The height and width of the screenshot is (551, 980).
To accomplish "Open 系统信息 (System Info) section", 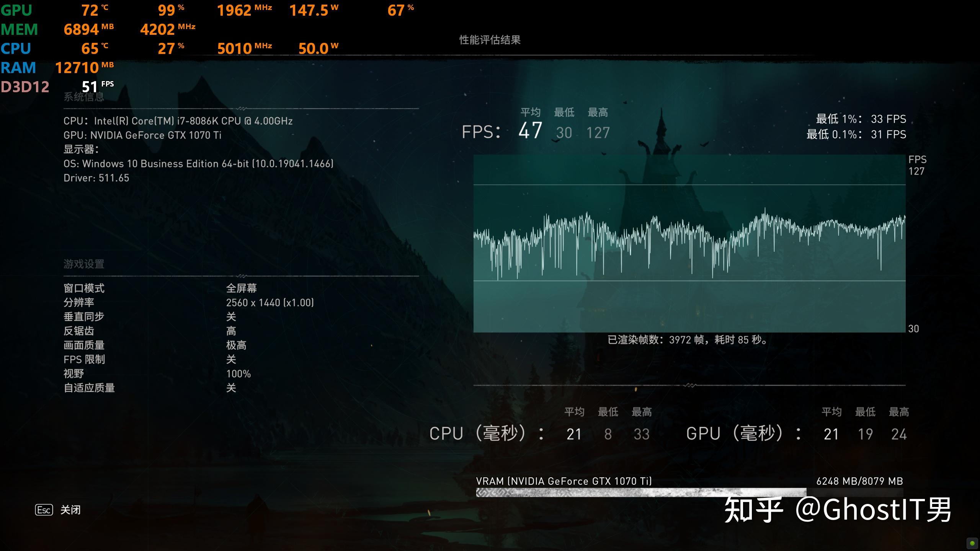I will [81, 98].
